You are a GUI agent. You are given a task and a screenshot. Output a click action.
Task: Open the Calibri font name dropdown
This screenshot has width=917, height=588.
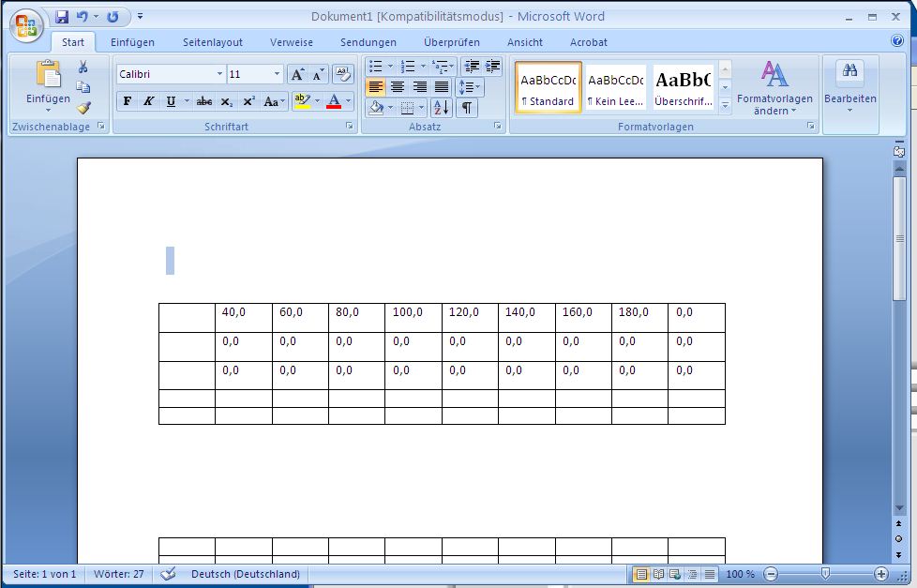(x=220, y=74)
